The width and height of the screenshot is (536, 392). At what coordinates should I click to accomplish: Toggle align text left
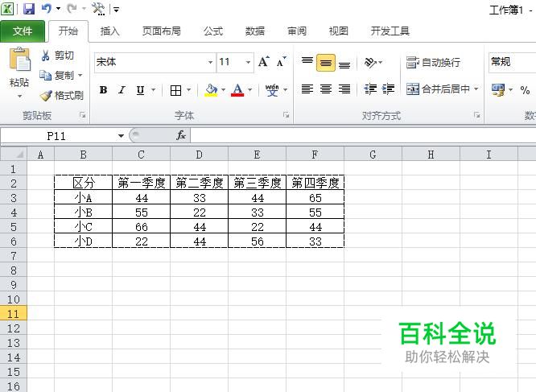307,89
